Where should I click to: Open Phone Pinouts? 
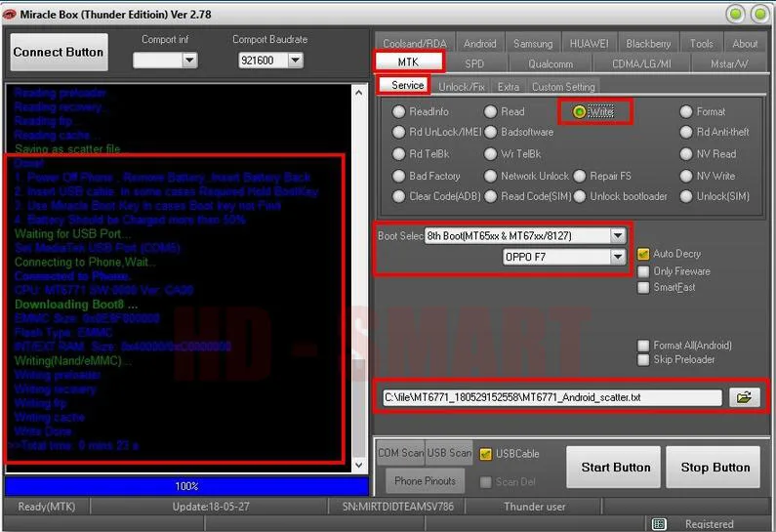point(426,481)
